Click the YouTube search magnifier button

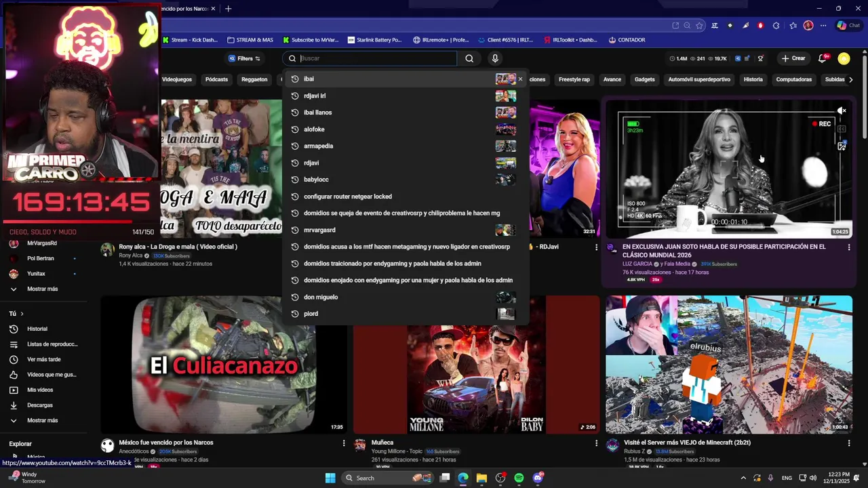[469, 58]
